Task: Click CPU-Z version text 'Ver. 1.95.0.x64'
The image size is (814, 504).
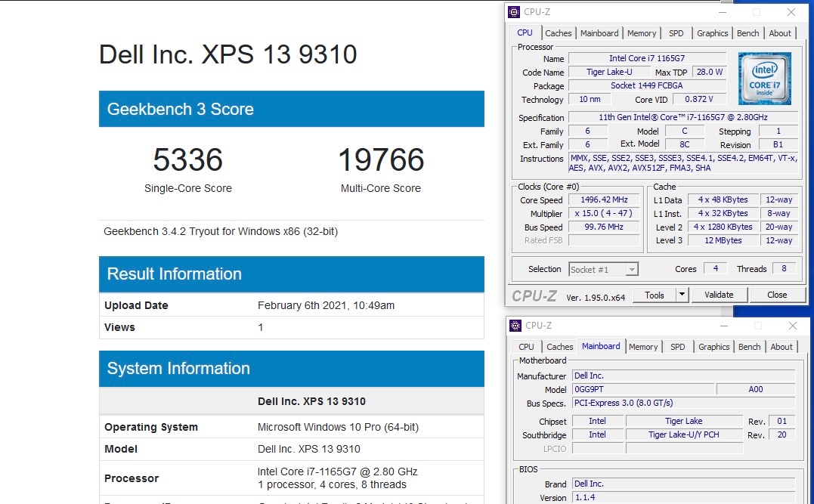Action: pyautogui.click(x=596, y=298)
